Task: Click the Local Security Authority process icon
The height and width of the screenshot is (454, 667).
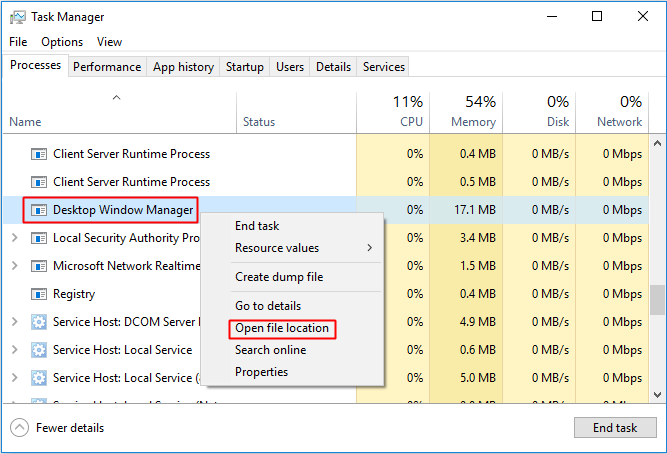Action: coord(39,238)
